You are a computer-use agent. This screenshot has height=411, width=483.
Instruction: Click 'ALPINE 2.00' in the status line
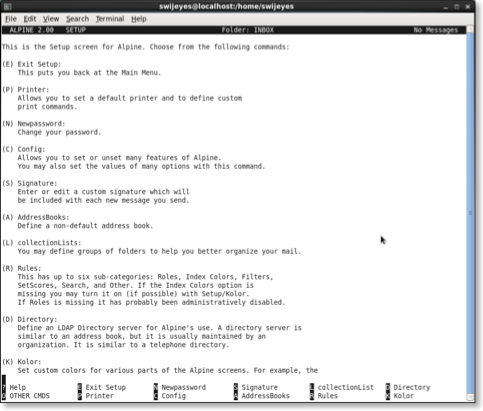coord(31,30)
